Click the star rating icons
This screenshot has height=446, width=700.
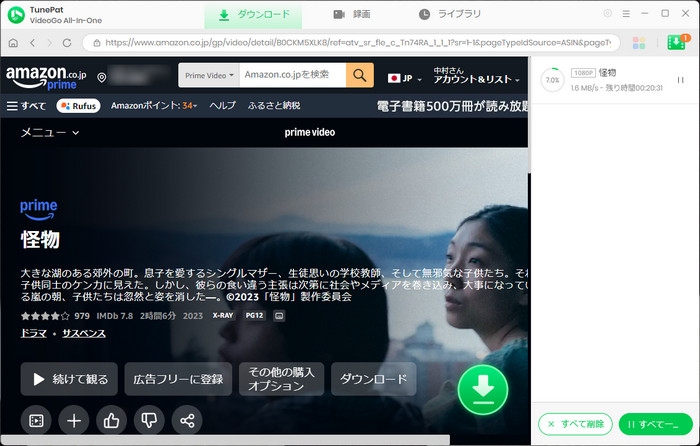coord(45,316)
